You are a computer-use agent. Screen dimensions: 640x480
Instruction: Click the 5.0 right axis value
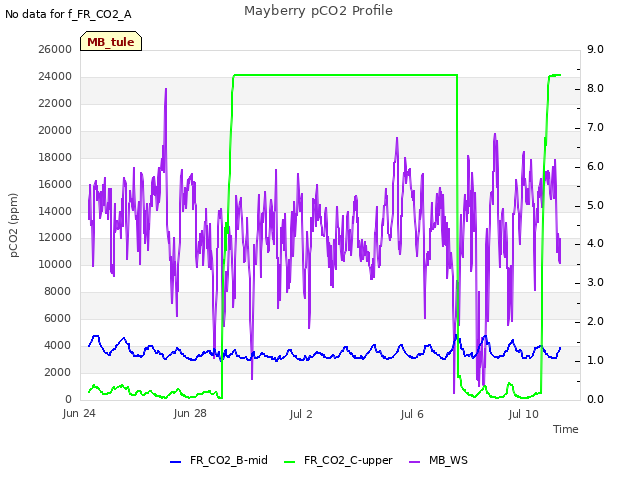point(595,205)
